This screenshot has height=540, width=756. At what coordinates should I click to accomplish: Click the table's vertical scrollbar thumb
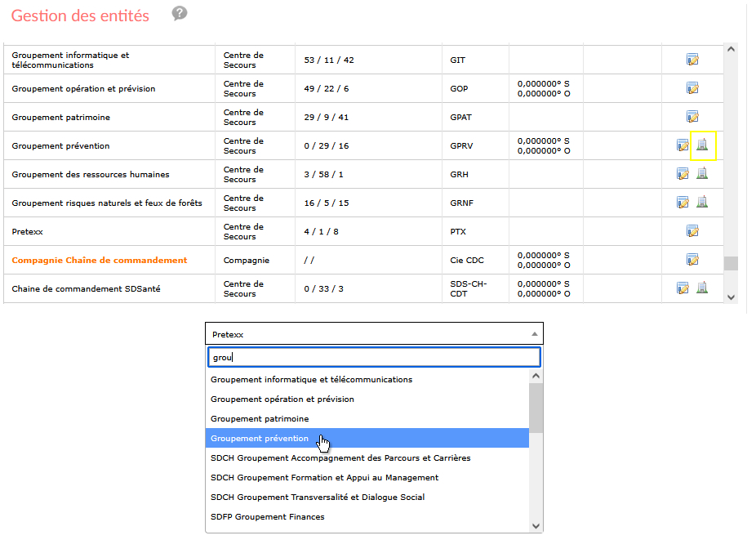tap(731, 263)
